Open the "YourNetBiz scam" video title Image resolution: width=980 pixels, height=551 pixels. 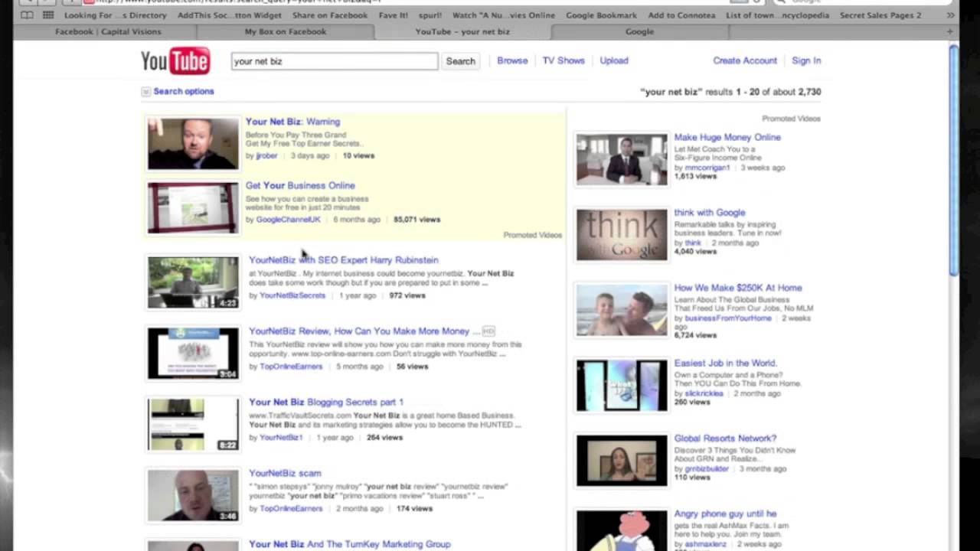coord(285,473)
